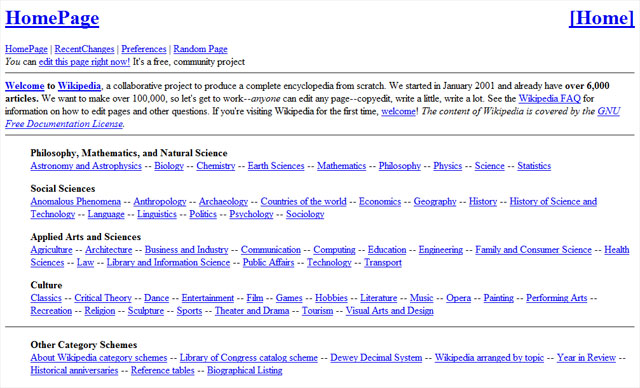Click the small HomePage navigation link
Image resolution: width=640 pixels, height=388 pixels.
pyautogui.click(x=26, y=49)
